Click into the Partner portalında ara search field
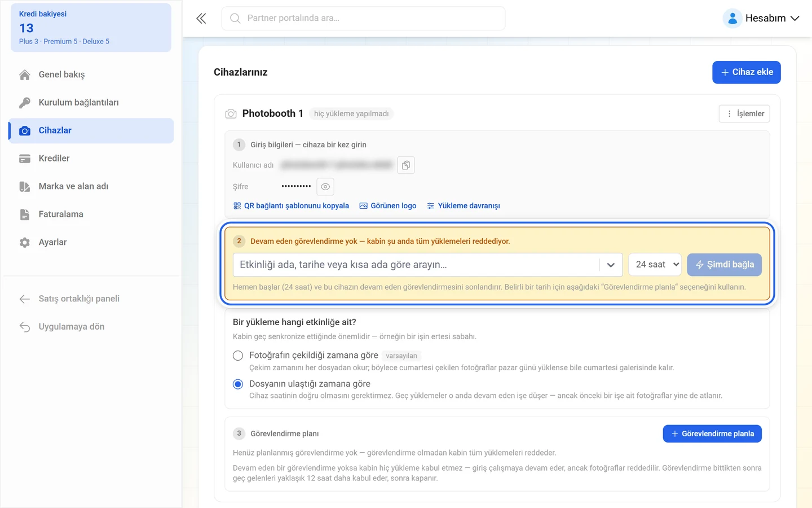The image size is (812, 508). pyautogui.click(x=363, y=19)
